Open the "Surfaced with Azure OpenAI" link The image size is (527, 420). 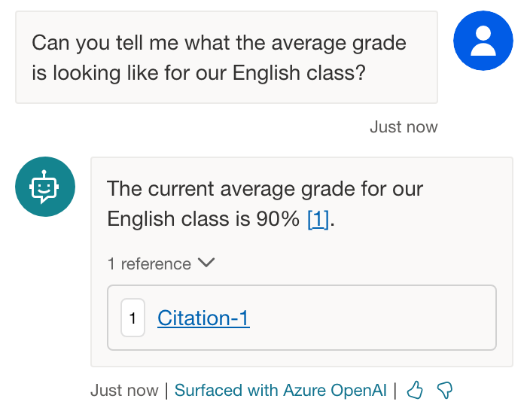point(280,391)
